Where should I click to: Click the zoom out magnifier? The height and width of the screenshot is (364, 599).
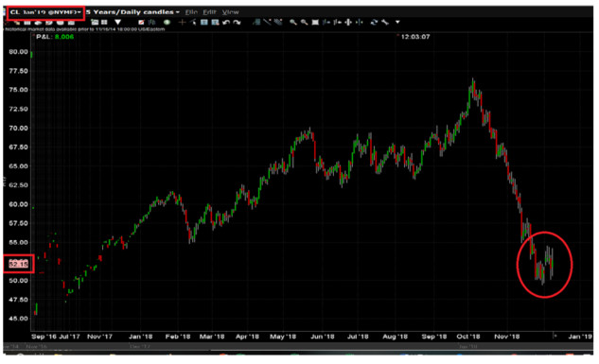(x=304, y=22)
